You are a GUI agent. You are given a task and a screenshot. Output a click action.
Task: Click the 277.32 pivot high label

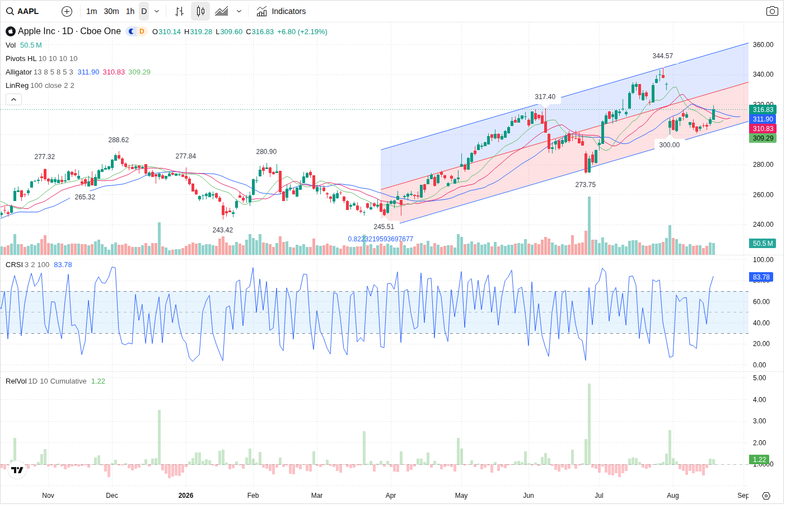click(45, 157)
